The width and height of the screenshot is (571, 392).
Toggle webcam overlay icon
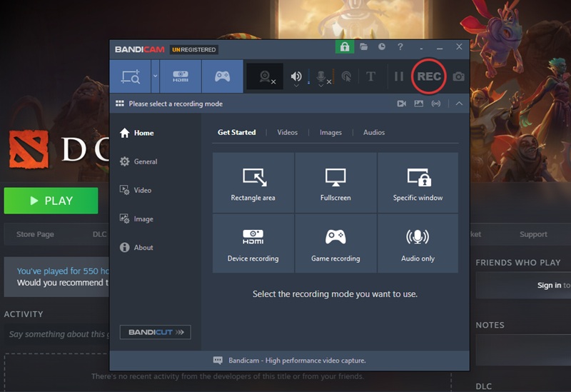[265, 76]
